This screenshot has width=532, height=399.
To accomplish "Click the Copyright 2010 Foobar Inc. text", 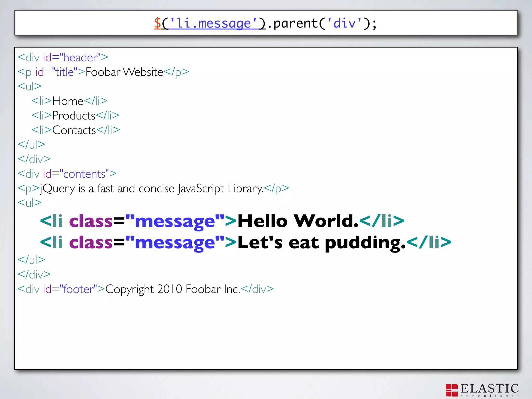I will coord(173,289).
